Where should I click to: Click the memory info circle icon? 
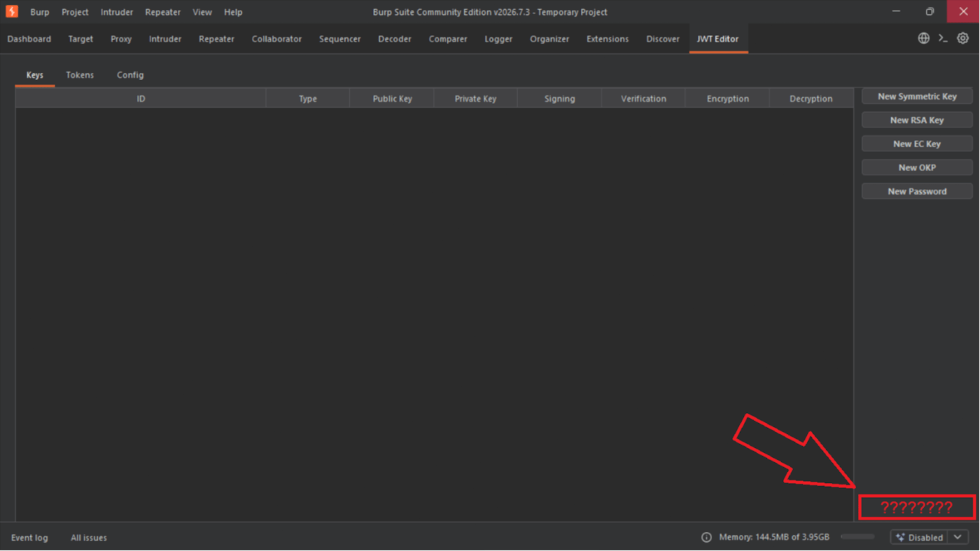(x=706, y=537)
